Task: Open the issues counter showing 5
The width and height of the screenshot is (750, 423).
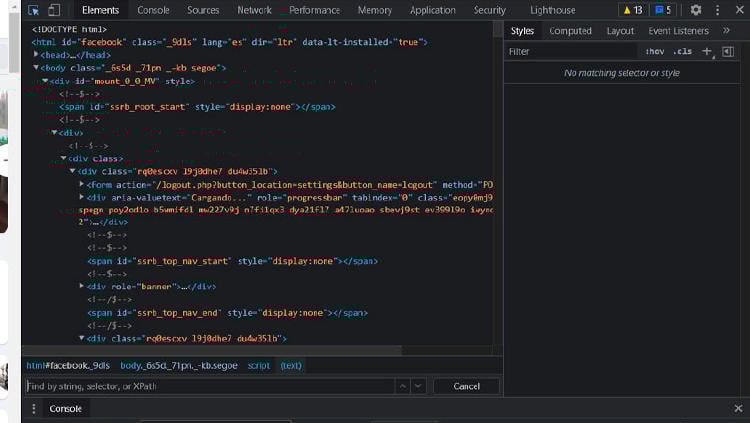Action: [x=662, y=10]
